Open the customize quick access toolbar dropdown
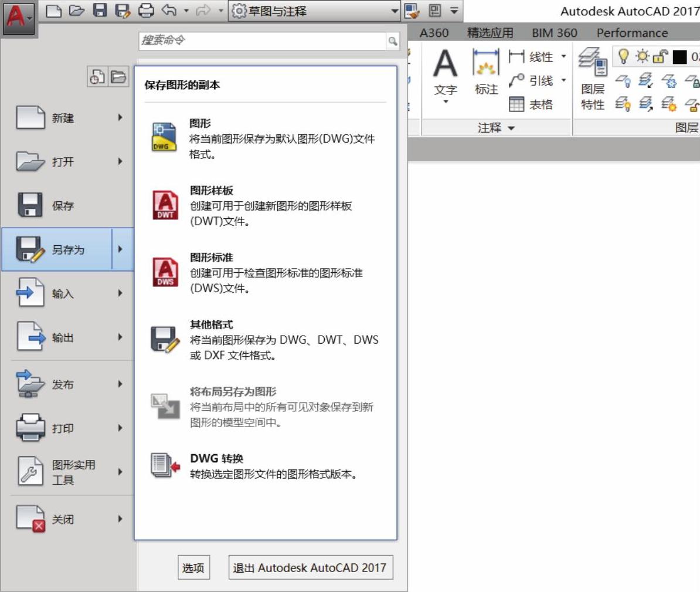This screenshot has height=592, width=700. tap(454, 11)
